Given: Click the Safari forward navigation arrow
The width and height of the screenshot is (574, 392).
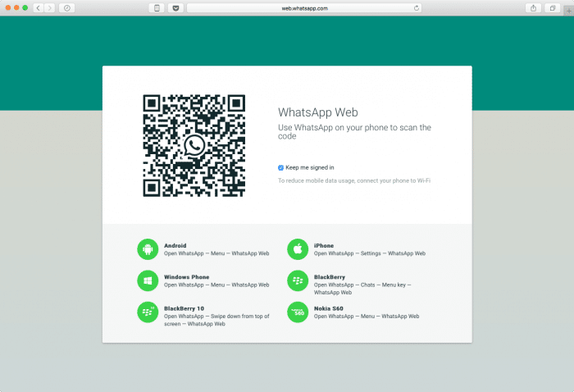Looking at the screenshot, I should 49,8.
